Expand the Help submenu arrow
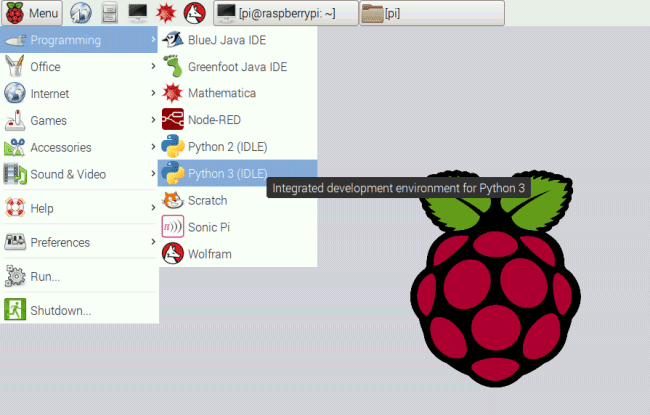Viewport: 650px width, 415px height. coord(153,207)
